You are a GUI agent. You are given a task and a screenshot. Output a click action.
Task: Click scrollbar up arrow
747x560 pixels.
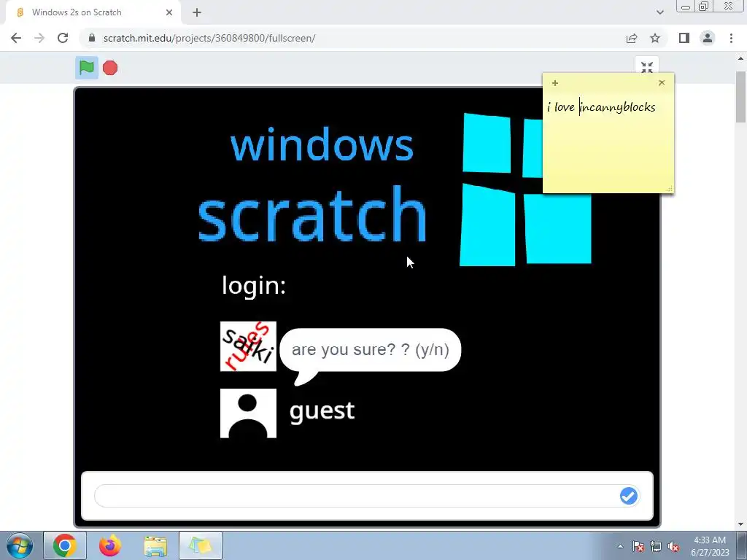[741, 58]
